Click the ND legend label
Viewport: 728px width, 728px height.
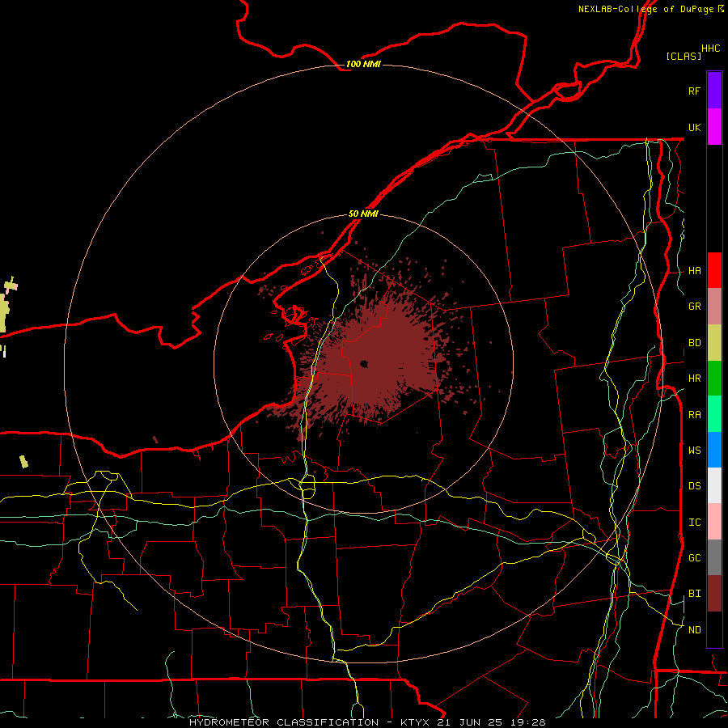[694, 630]
